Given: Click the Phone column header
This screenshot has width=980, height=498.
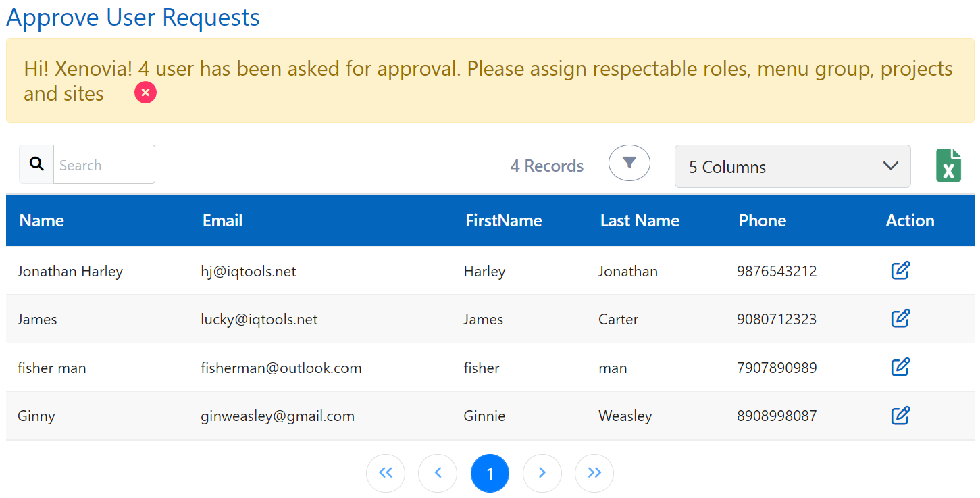Looking at the screenshot, I should point(762,220).
